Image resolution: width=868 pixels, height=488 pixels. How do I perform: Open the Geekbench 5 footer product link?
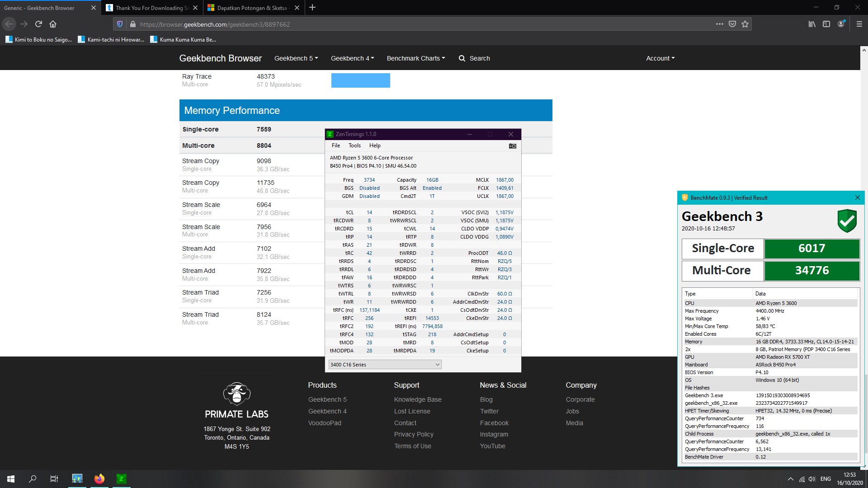(x=327, y=399)
